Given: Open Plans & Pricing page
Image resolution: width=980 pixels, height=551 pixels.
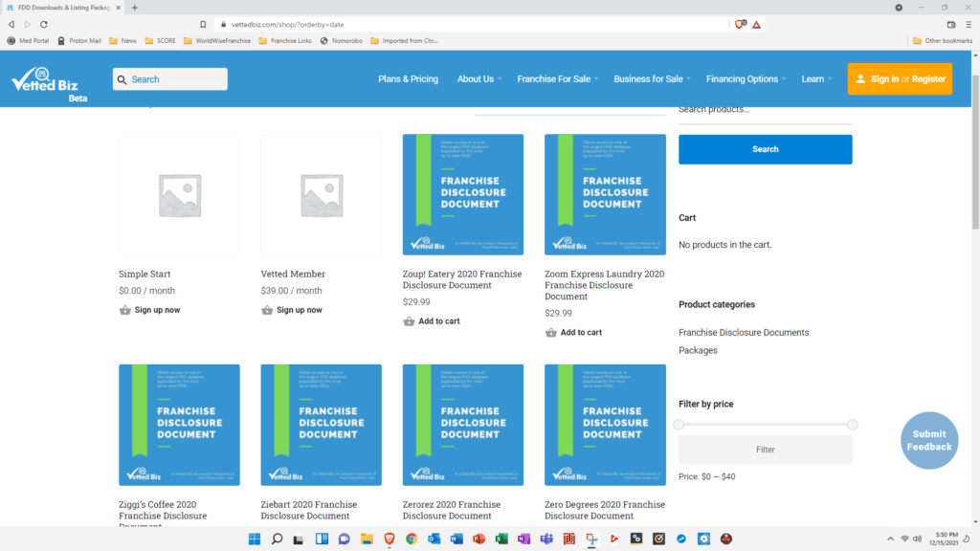Looking at the screenshot, I should coord(408,78).
